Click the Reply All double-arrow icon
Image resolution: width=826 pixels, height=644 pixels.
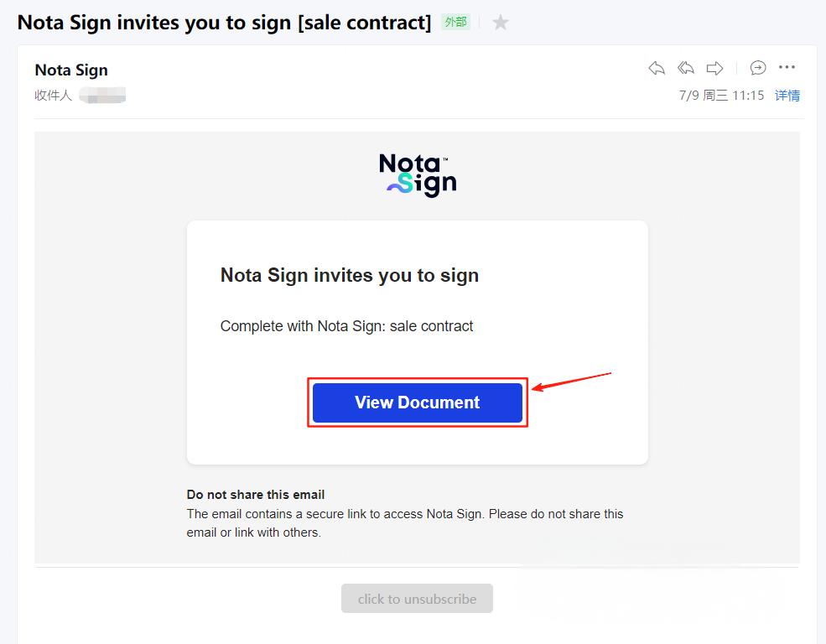coord(686,68)
